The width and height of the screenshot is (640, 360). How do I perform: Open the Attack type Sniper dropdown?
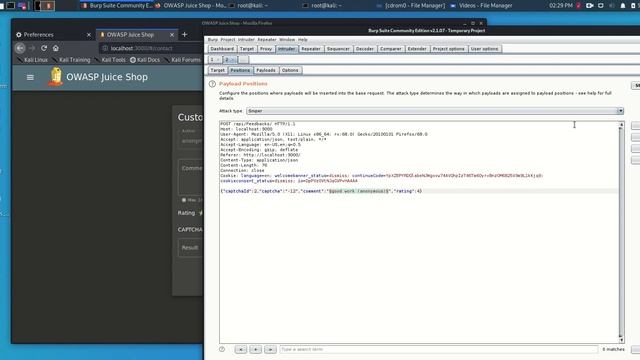[435, 111]
